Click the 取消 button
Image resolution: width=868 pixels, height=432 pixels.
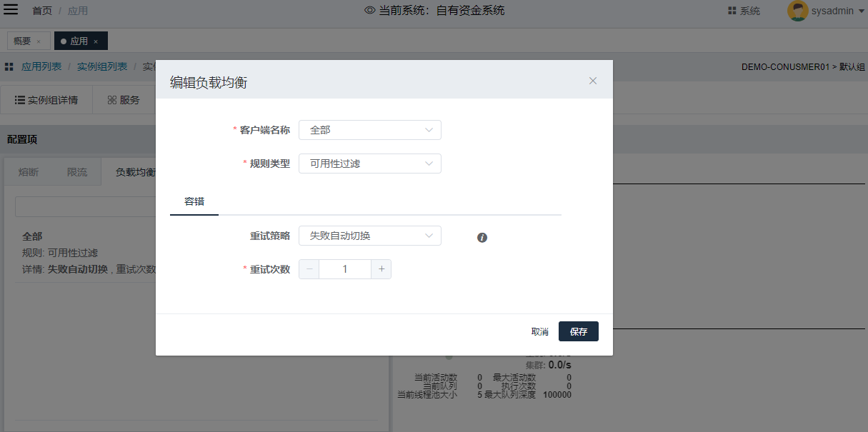[540, 332]
